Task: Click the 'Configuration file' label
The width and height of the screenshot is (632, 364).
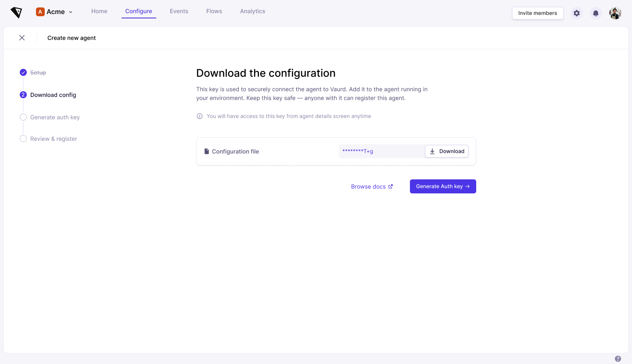Action: (235, 151)
